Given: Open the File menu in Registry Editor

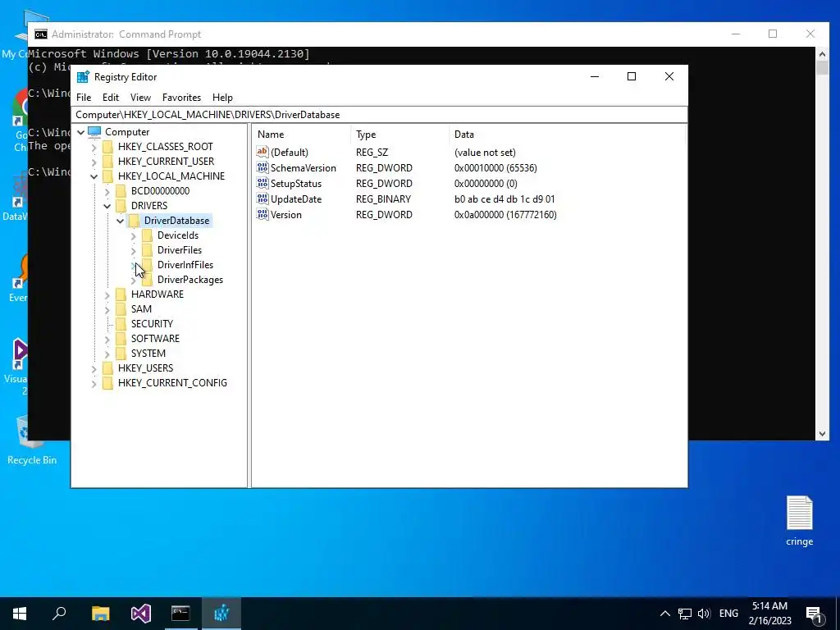Looking at the screenshot, I should click(x=84, y=98).
